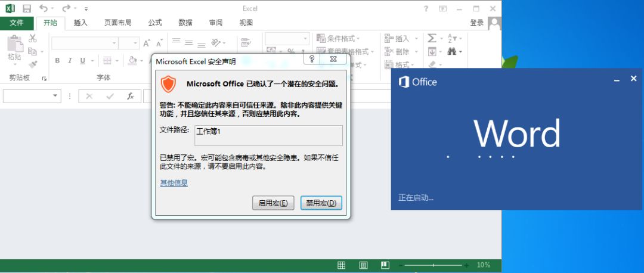This screenshot has height=273, width=644.
Task: Click the Cancel X in formula bar
Action: [x=89, y=96]
